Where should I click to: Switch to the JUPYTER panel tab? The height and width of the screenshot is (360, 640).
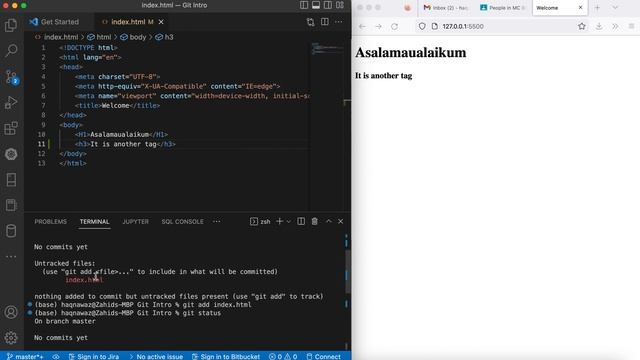(136, 221)
